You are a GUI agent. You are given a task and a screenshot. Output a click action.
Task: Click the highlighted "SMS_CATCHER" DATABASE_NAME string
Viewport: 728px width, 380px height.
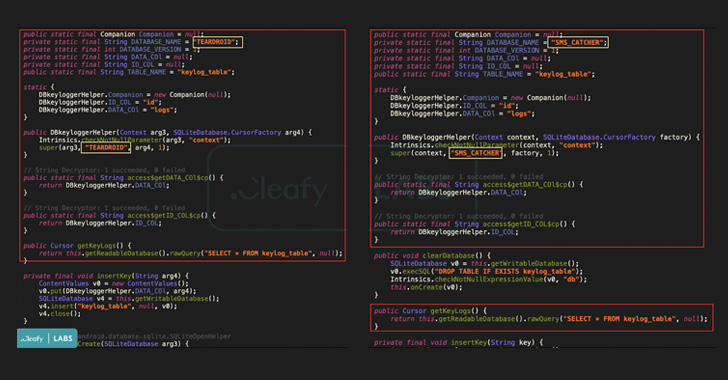578,42
